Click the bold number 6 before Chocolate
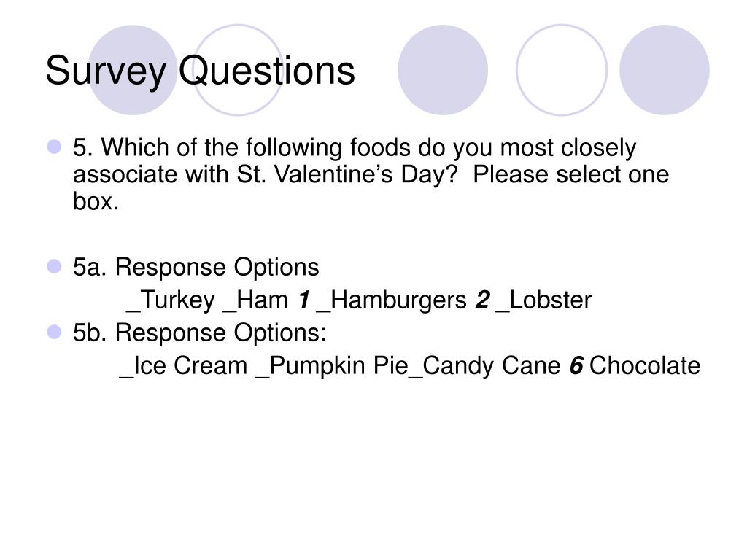This screenshot has width=747, height=560. (x=576, y=366)
